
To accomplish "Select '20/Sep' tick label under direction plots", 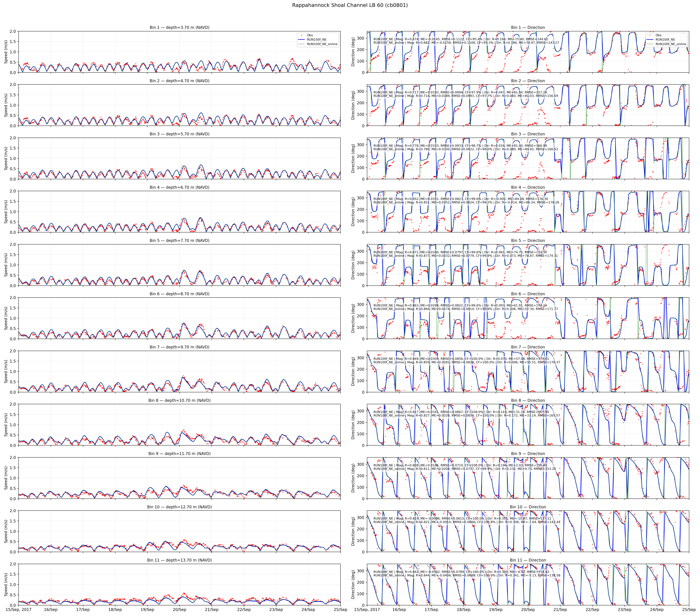I will pyautogui.click(x=528, y=610).
